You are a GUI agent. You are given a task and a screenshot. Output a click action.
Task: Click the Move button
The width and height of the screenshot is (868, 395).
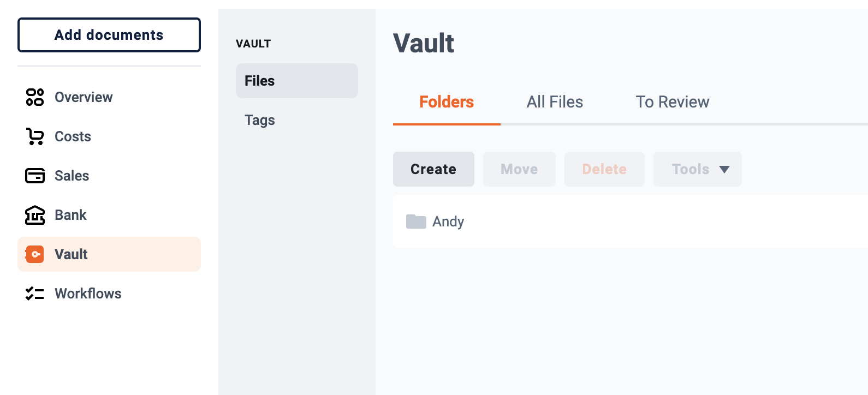click(519, 169)
